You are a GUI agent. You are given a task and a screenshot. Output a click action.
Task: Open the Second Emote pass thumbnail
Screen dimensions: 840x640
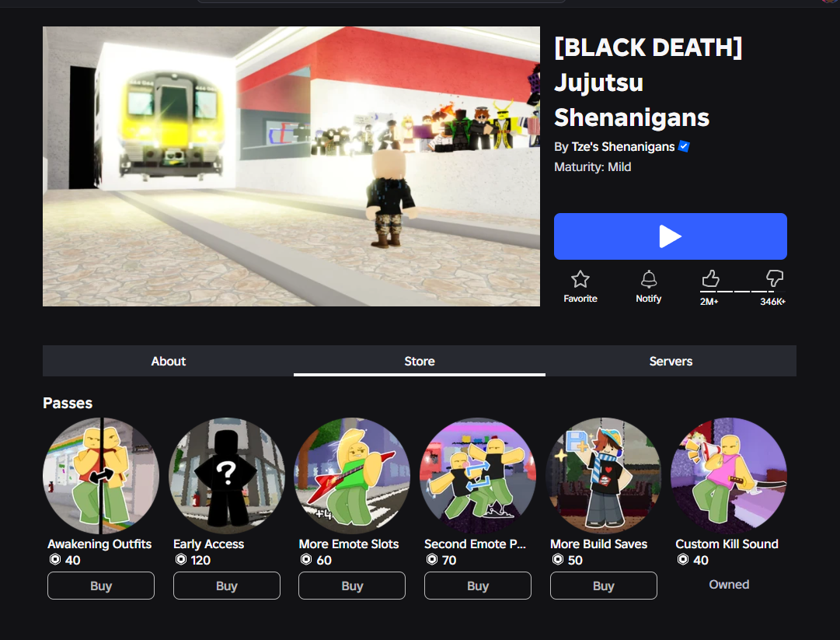[478, 476]
